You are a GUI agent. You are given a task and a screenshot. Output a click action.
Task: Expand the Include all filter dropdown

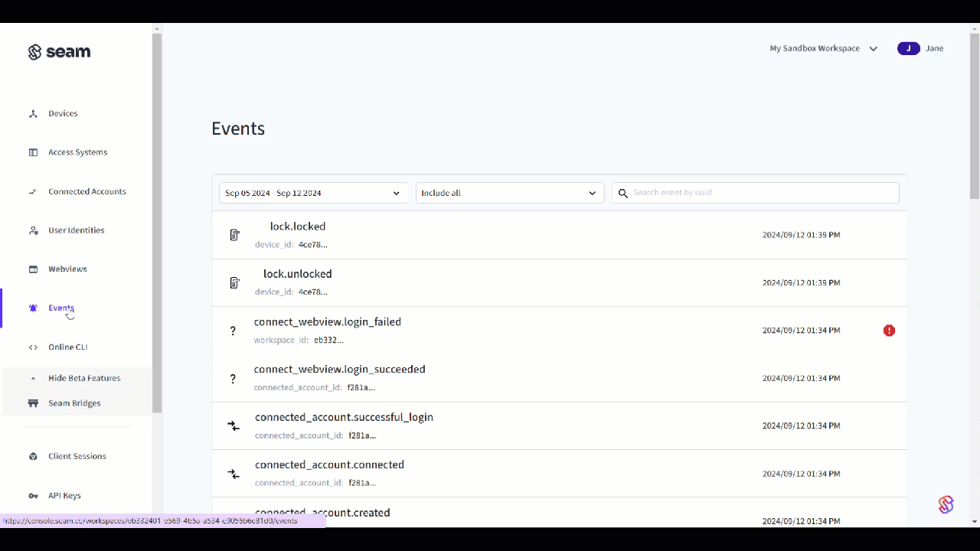(510, 193)
